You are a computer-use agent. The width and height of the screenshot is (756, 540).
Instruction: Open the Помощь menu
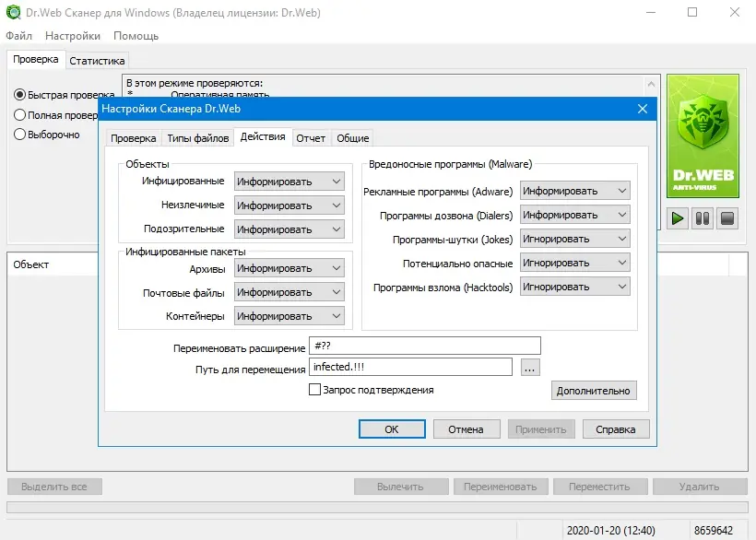pyautogui.click(x=136, y=36)
